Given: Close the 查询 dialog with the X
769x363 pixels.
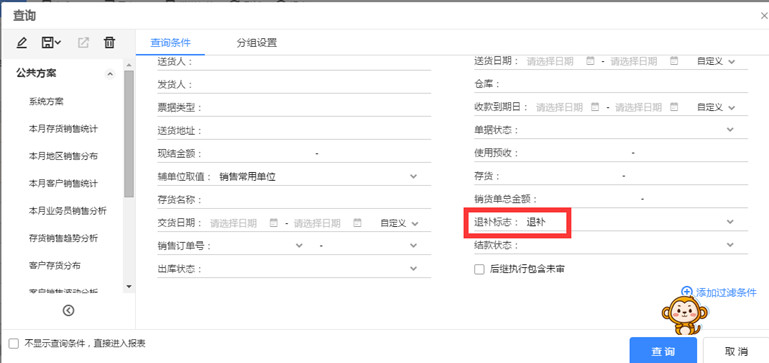Looking at the screenshot, I should pos(764,16).
